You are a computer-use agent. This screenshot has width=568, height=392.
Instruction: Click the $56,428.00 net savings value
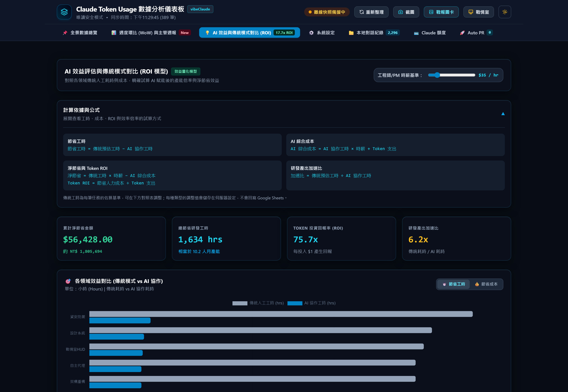88,240
